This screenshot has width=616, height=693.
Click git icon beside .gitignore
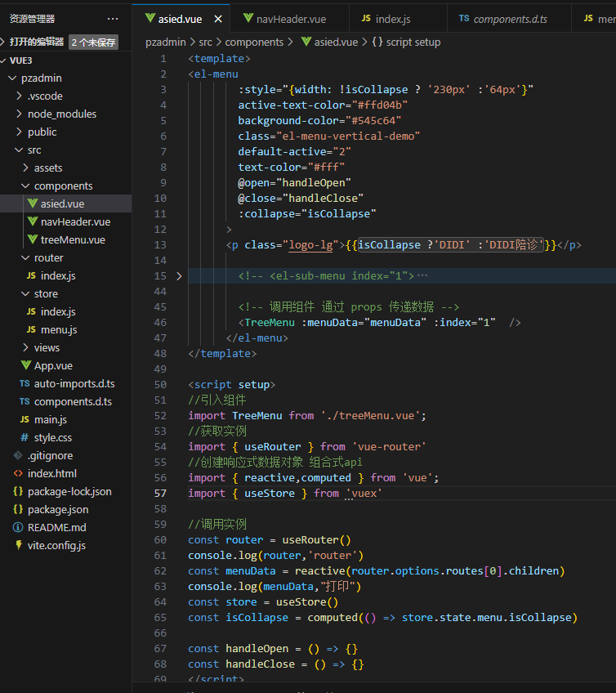18,455
